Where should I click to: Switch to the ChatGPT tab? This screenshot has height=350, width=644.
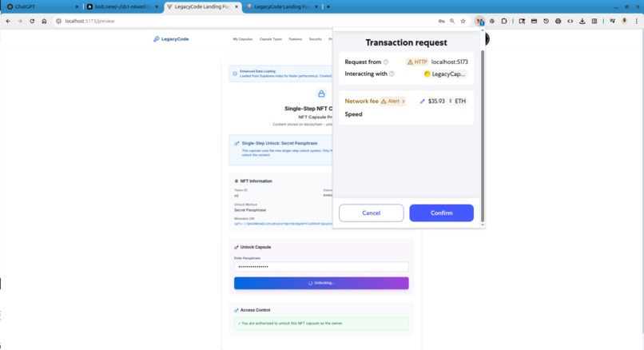(x=41, y=6)
